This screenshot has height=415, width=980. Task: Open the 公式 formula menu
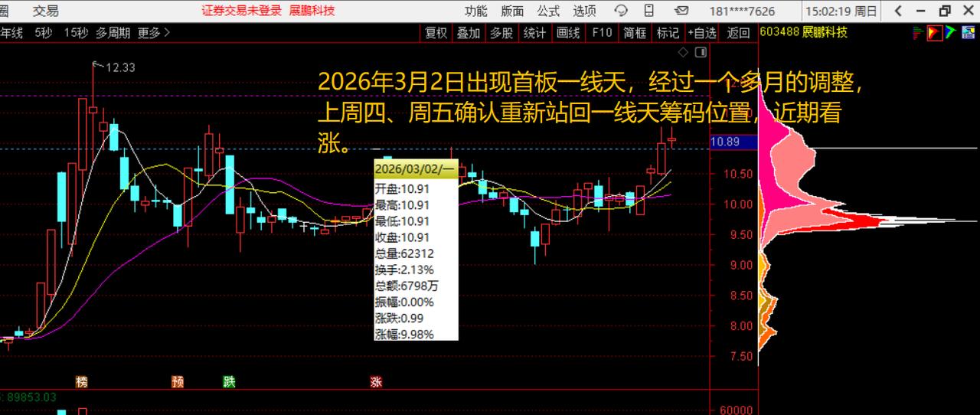(548, 11)
